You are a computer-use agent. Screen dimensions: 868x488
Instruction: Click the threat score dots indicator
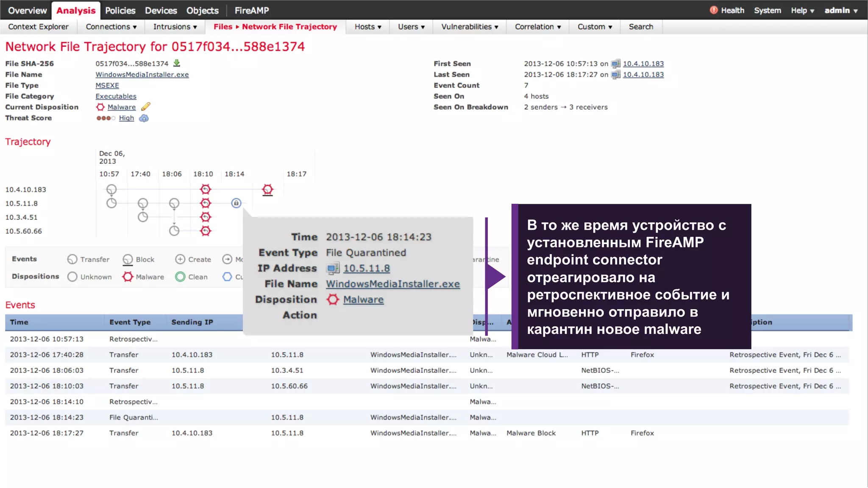pos(106,118)
